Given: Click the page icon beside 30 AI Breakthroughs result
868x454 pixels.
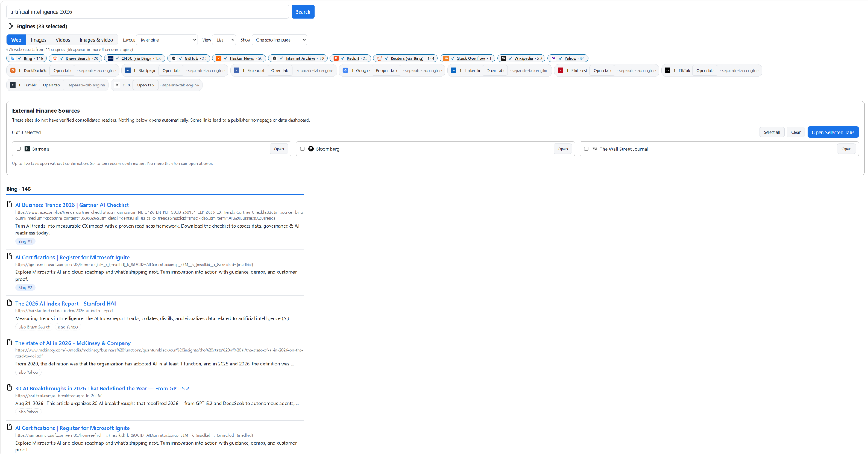Looking at the screenshot, I should pos(9,387).
